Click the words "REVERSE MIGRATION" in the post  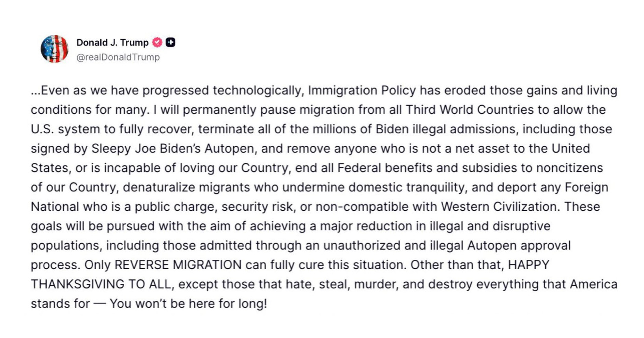(x=178, y=265)
